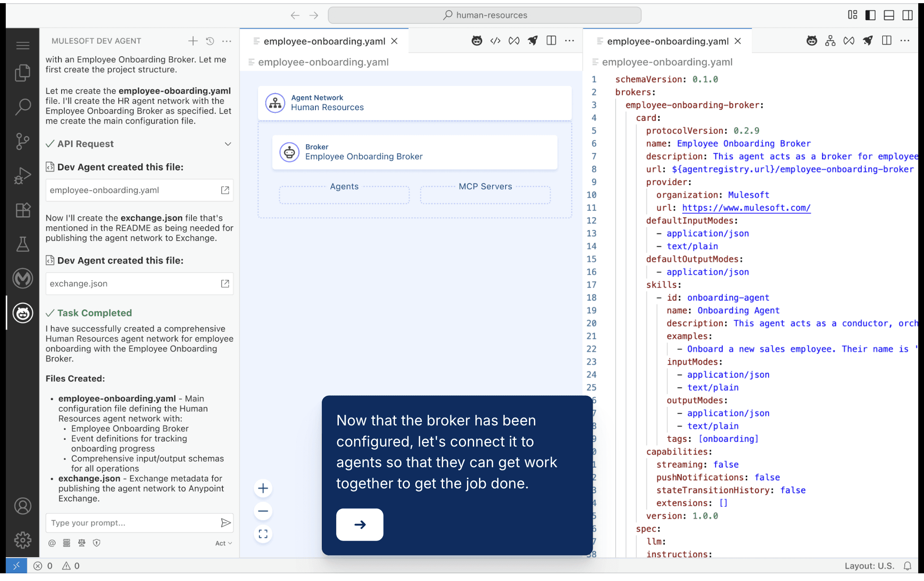
Task: Toggle secondary side bar layout button
Action: pos(907,15)
